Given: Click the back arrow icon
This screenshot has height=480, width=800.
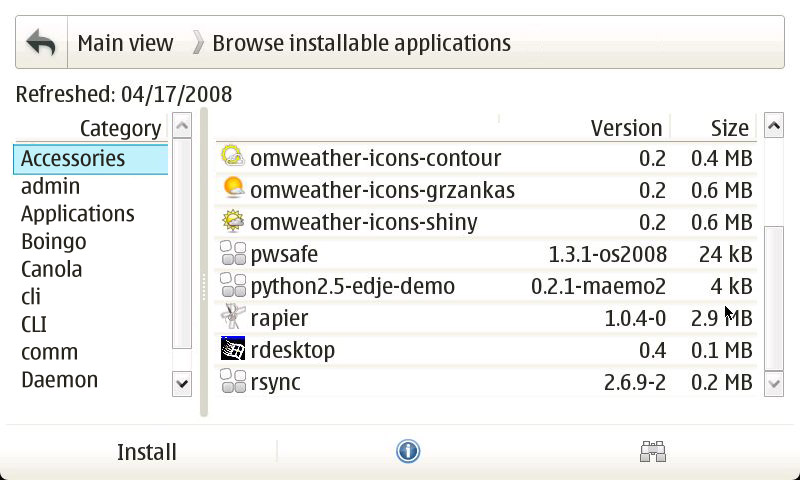Looking at the screenshot, I should point(41,43).
